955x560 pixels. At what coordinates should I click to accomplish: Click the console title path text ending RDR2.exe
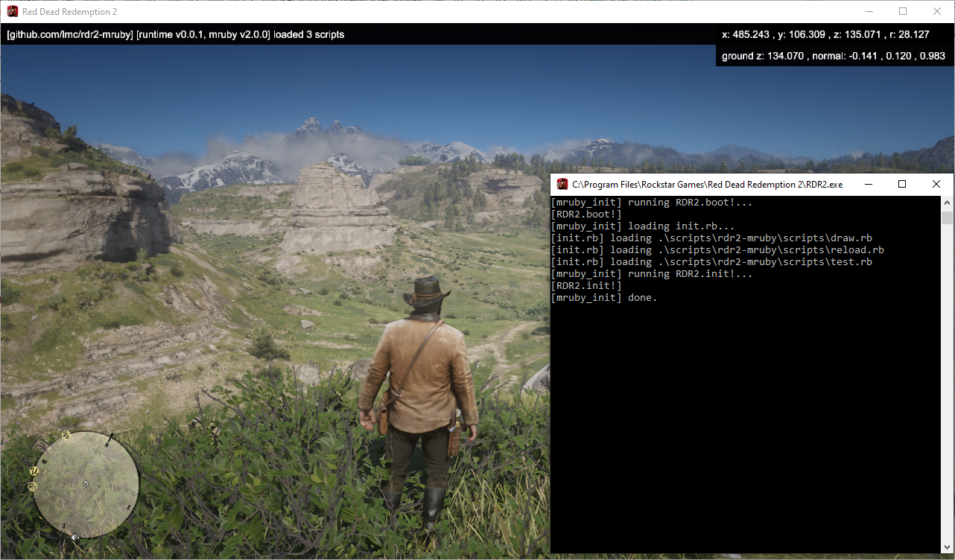pyautogui.click(x=708, y=185)
